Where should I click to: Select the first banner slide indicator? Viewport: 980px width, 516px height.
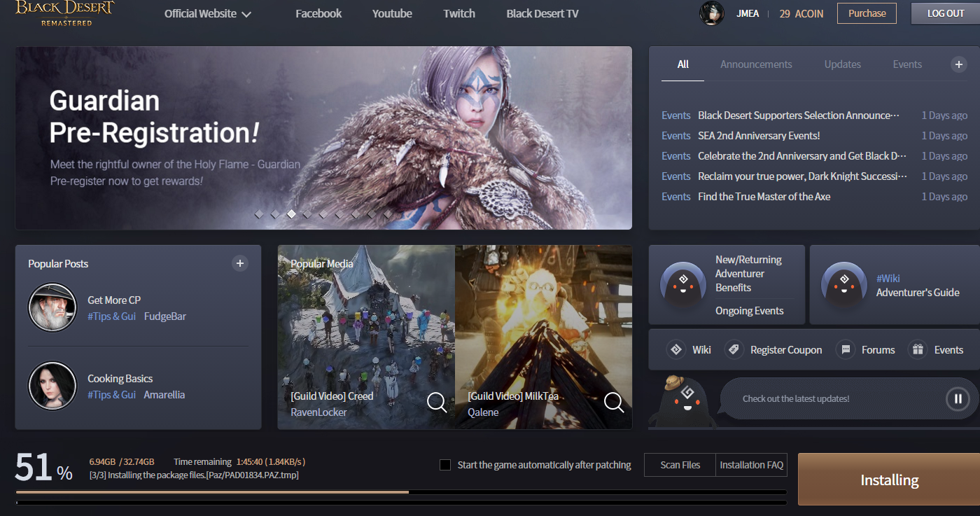[x=259, y=214]
